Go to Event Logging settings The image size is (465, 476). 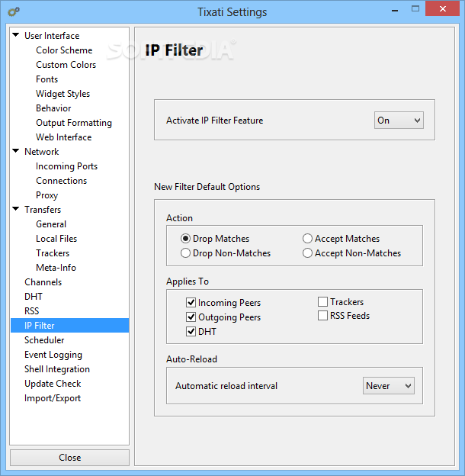tap(53, 355)
